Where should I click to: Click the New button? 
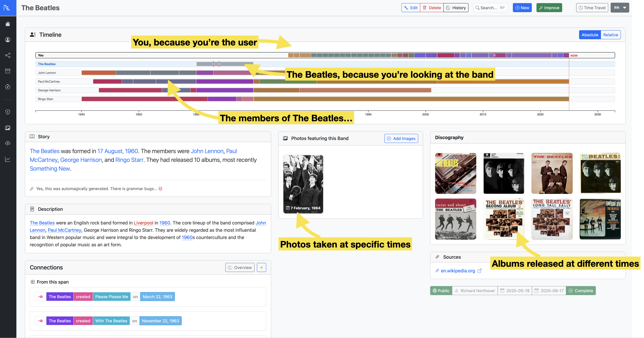click(x=522, y=7)
